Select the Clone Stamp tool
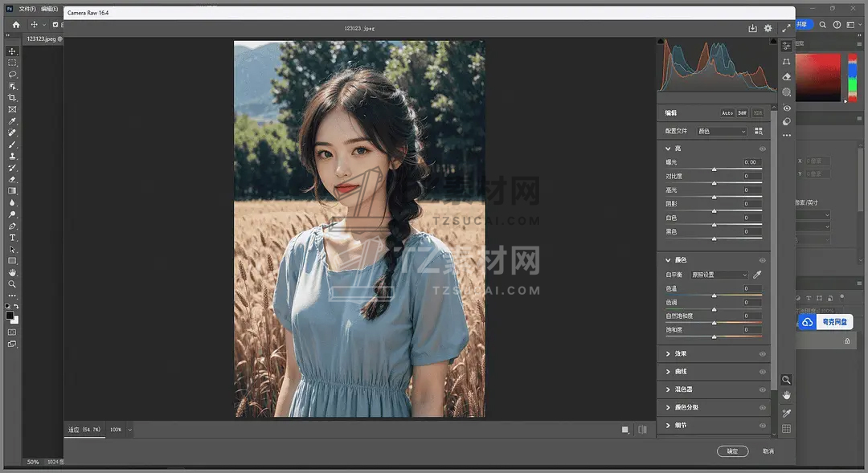The height and width of the screenshot is (473, 868). pos(12,156)
